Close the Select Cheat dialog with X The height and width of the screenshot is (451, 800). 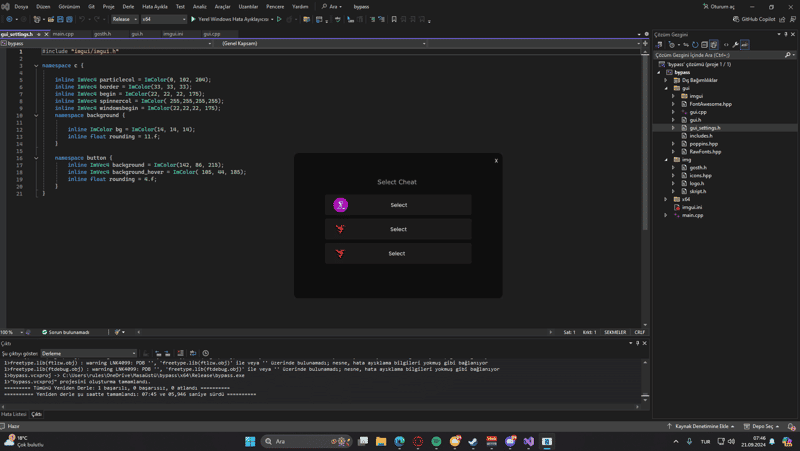point(496,161)
